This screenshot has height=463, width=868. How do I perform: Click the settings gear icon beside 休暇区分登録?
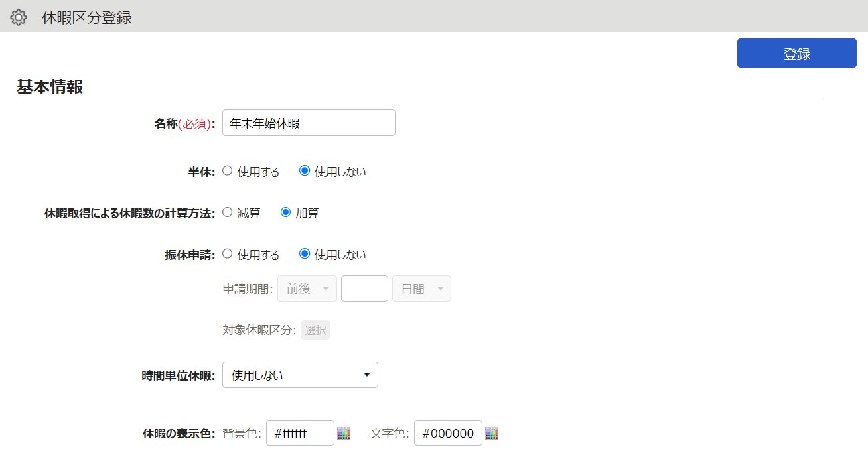[19, 17]
